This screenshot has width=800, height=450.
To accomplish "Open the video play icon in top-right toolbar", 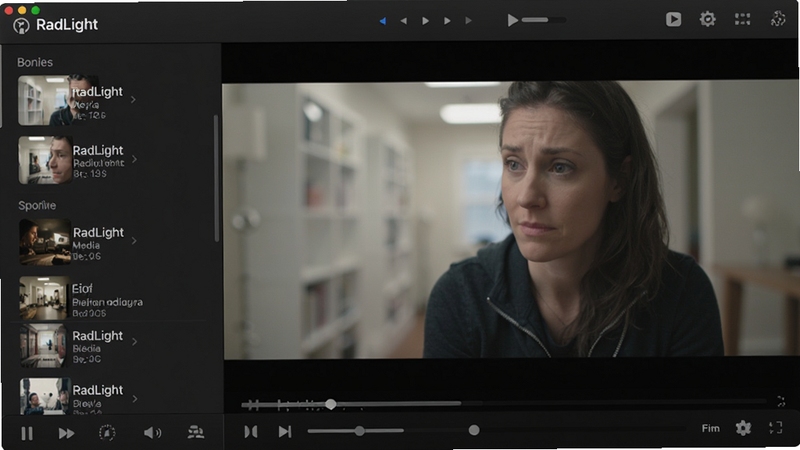I will (x=673, y=19).
